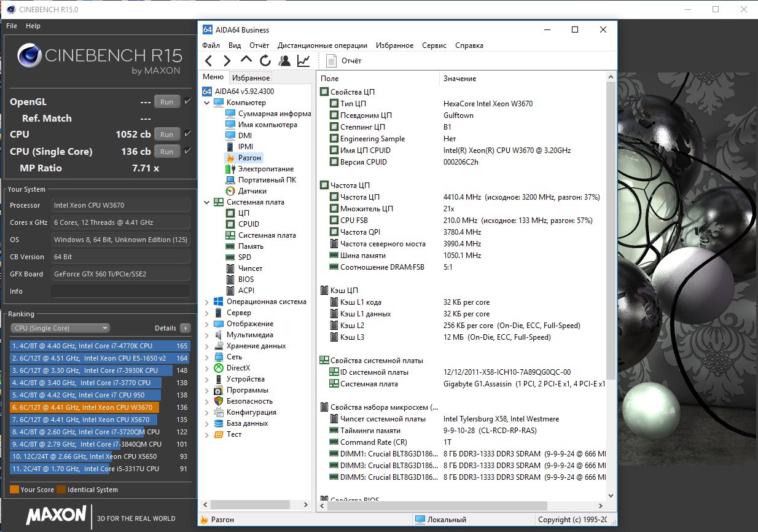Open the Файл menu in AIDA64
The image size is (758, 532).
pos(211,45)
